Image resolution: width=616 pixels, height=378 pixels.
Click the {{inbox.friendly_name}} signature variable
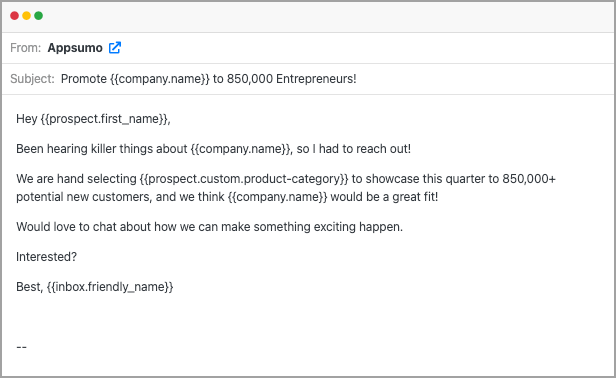[x=110, y=287]
